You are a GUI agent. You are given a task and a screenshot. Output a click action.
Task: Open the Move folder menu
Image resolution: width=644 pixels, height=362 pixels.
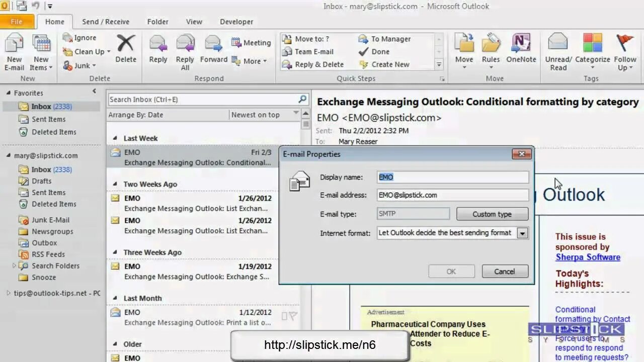point(464,52)
